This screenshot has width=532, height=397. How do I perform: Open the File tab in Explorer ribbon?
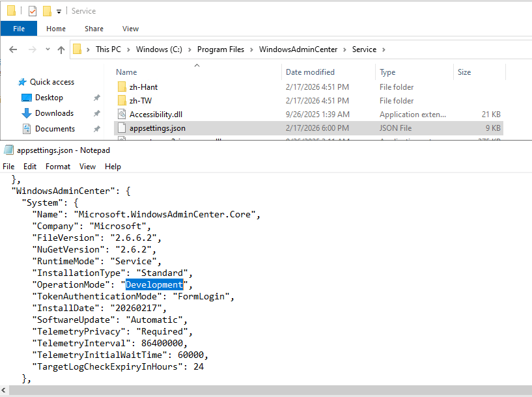click(19, 29)
